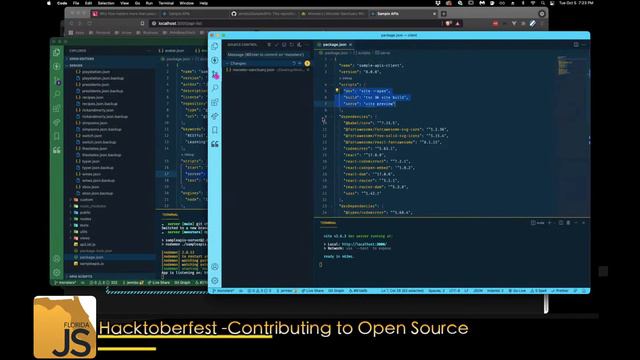Open Search icon in green back window
This screenshot has width=640, height=360.
point(57,94)
